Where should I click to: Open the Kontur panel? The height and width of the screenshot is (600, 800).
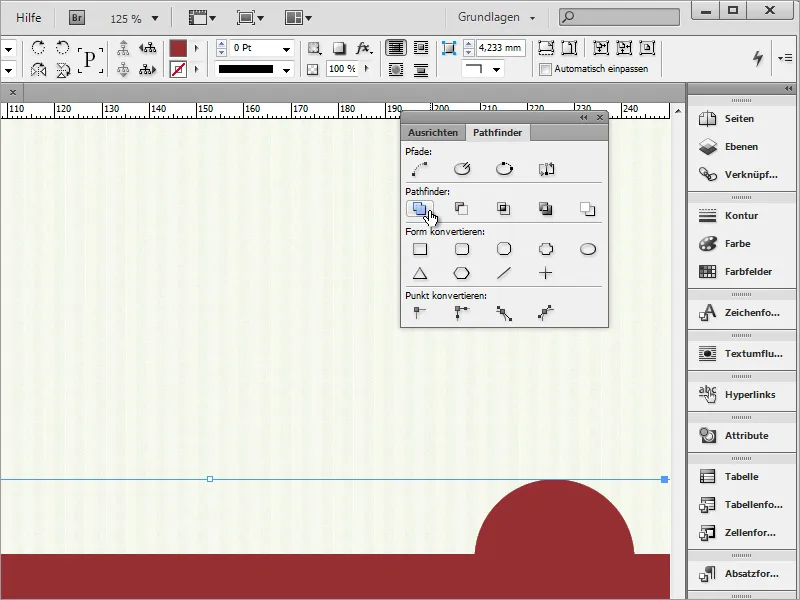[x=741, y=215]
